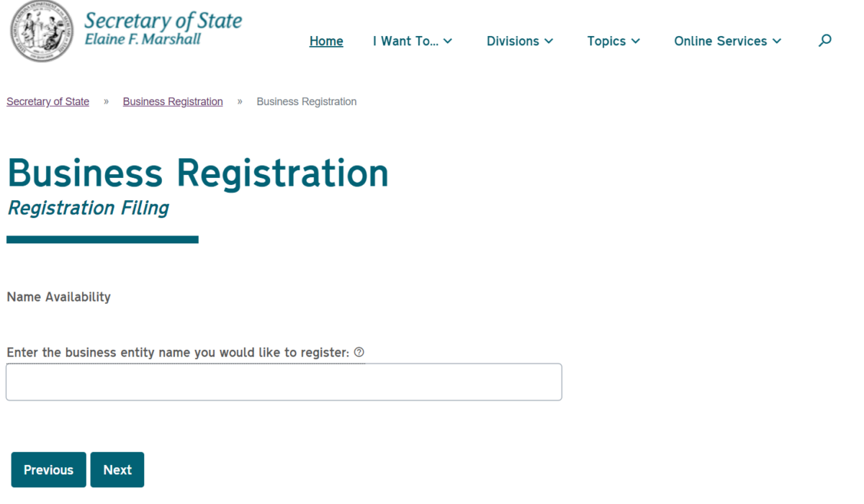Open the Business Registration breadcrumb link

[172, 101]
